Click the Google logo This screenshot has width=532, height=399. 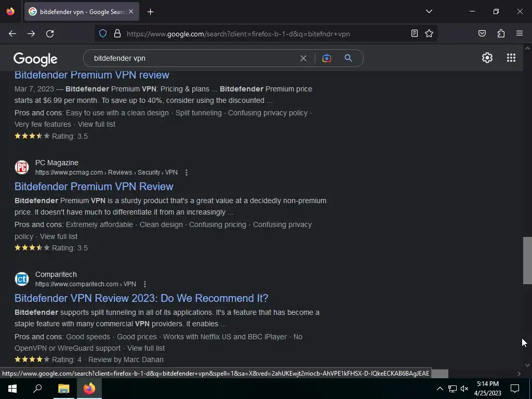[35, 59]
